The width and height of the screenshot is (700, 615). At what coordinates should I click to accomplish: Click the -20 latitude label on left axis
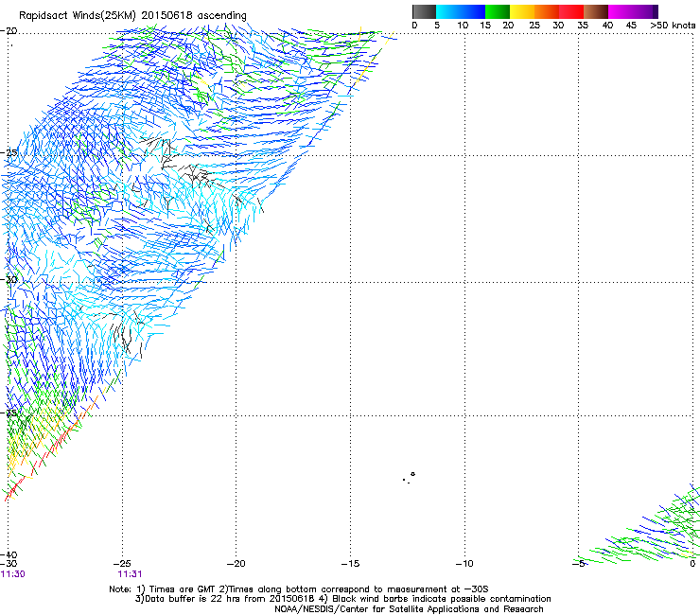[x=9, y=31]
